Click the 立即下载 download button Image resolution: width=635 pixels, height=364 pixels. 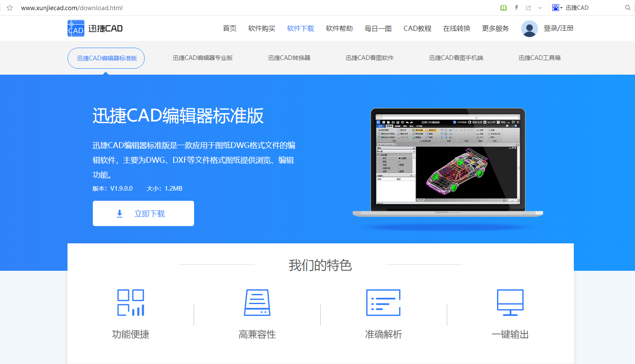tap(143, 213)
